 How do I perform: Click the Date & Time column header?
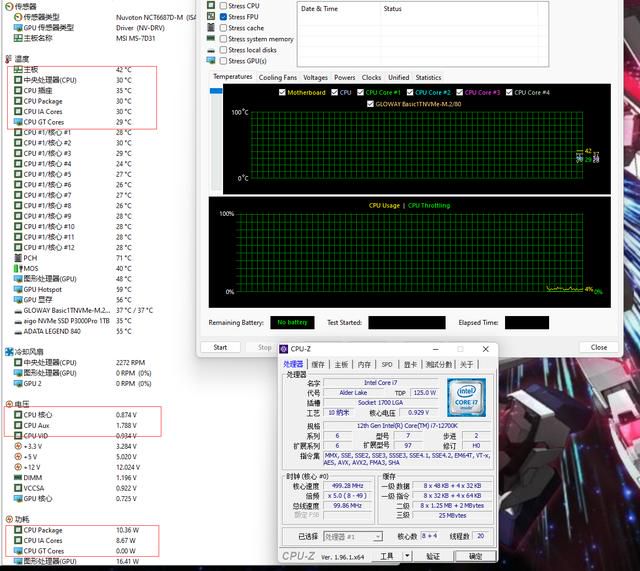[319, 9]
